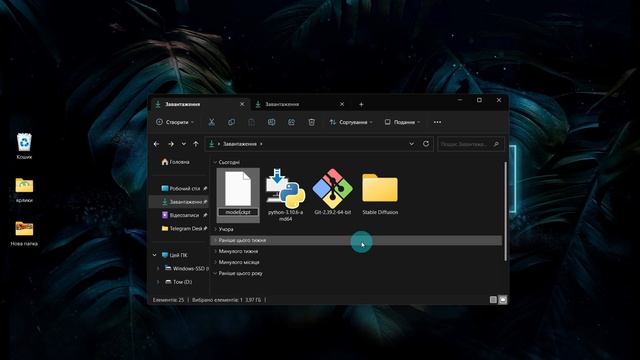Image resolution: width=640 pixels, height=360 pixels.
Task: Expand the Минулого тижня group
Action: 215,251
